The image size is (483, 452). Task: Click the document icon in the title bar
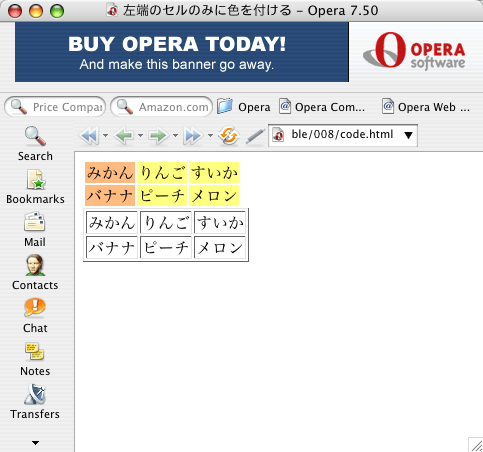(x=112, y=10)
